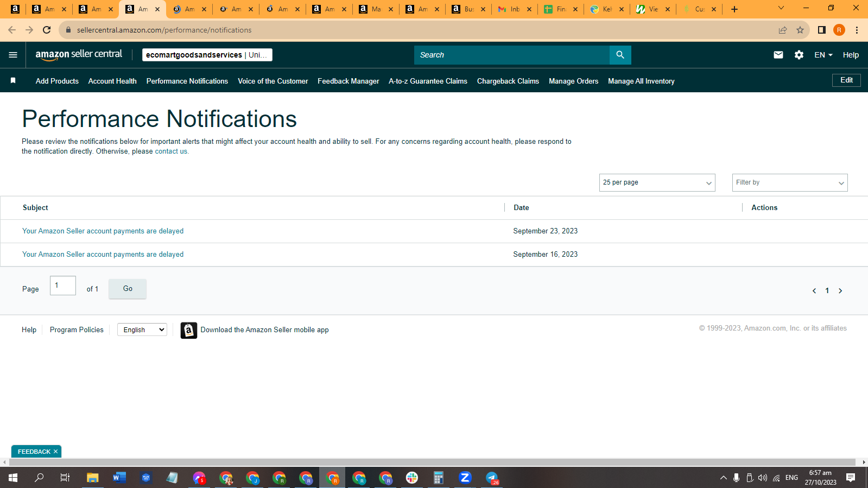Reload the browser page
The width and height of the screenshot is (868, 488).
(47, 30)
